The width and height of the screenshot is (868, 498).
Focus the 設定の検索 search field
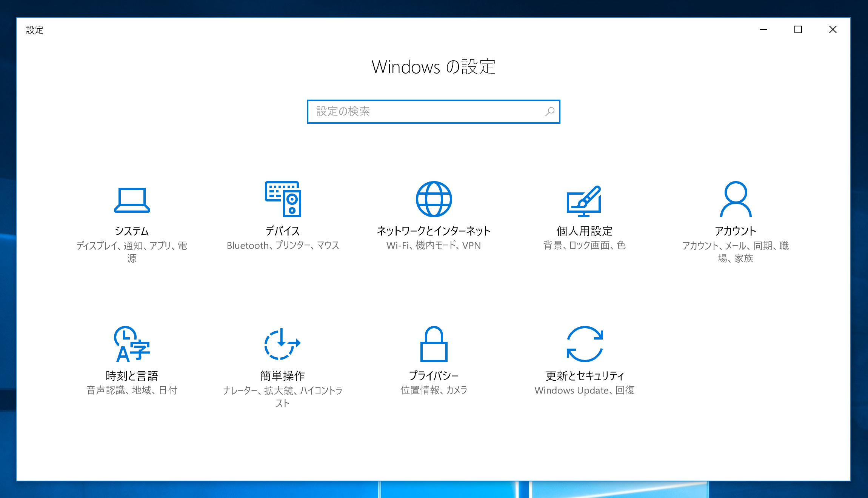pos(433,112)
